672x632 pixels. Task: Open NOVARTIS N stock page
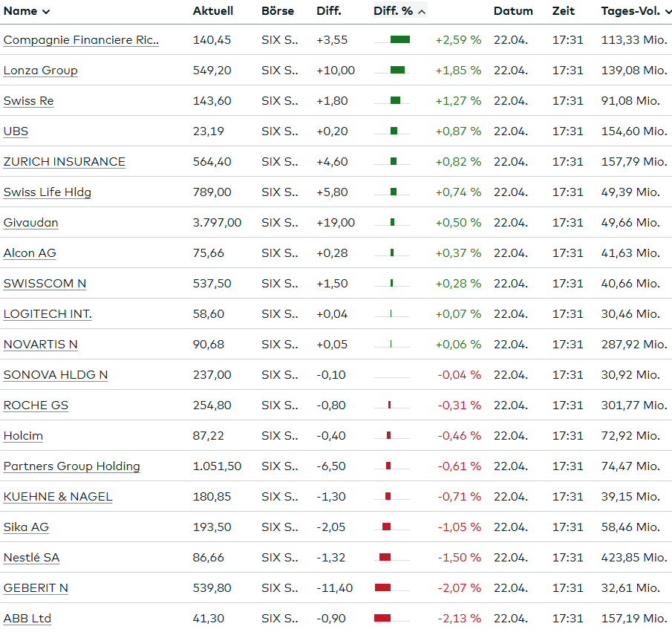click(x=41, y=345)
